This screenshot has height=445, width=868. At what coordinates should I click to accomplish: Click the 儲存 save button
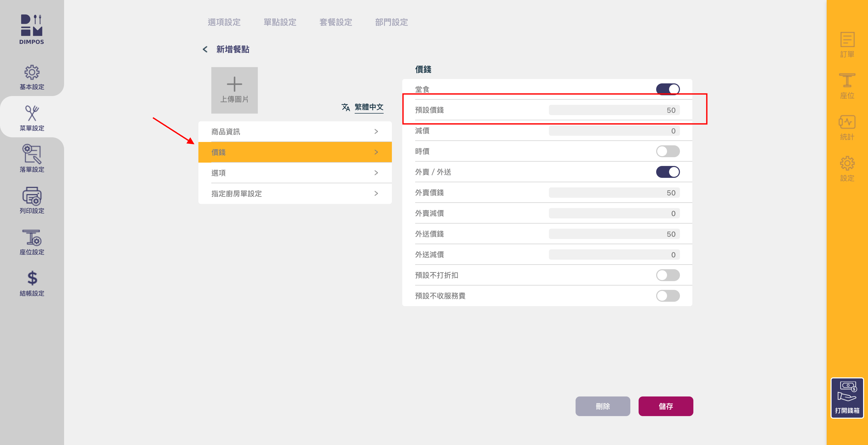point(665,406)
